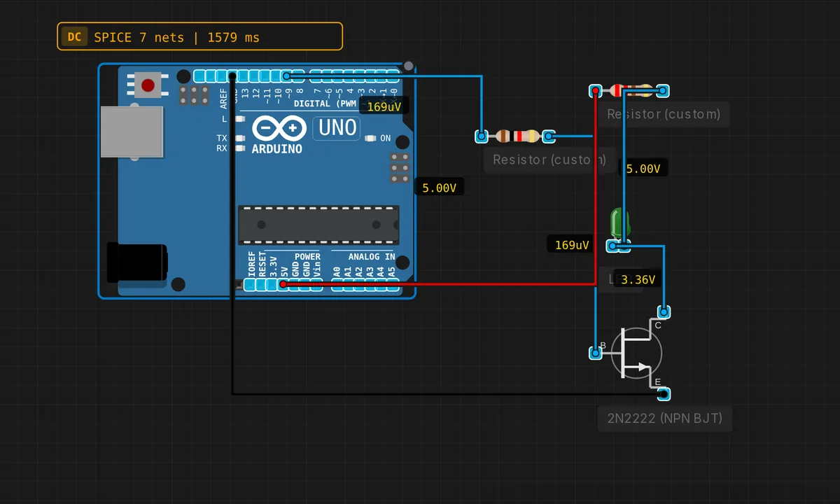
Task: Click the L indicator LED on board
Action: click(240, 119)
